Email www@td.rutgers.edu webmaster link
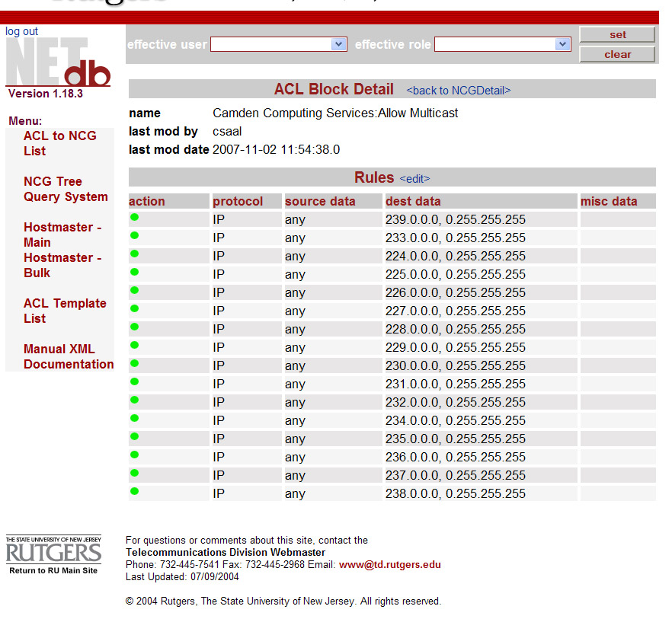Screen dimensions: 672x619 click(x=389, y=565)
